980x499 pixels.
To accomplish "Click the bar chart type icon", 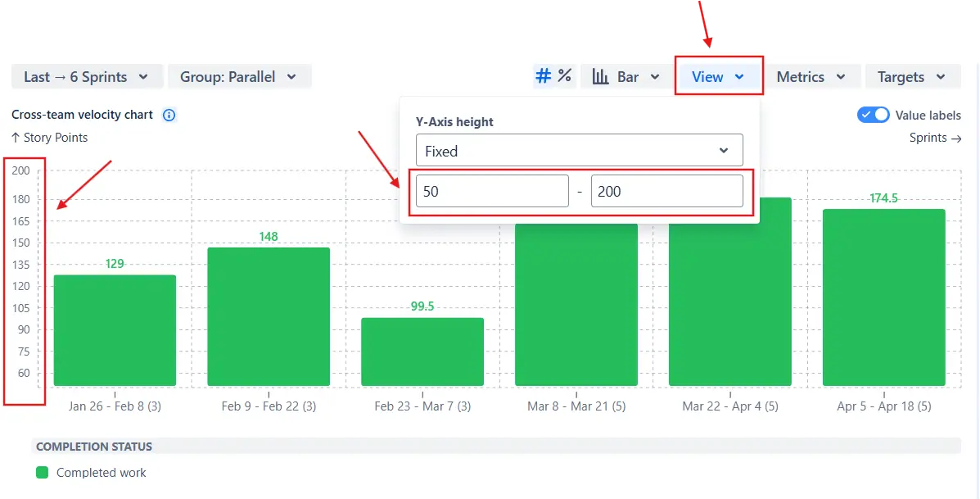I will tap(602, 75).
